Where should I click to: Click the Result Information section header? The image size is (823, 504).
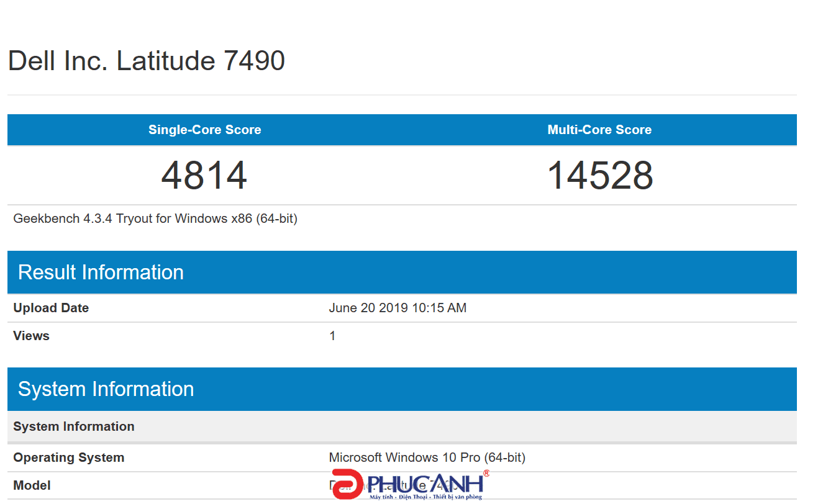(402, 272)
